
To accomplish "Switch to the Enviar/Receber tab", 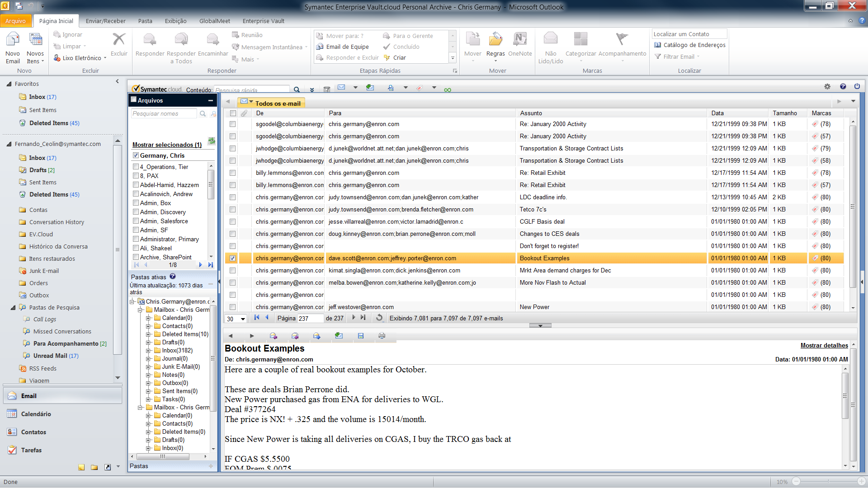I will tap(106, 21).
